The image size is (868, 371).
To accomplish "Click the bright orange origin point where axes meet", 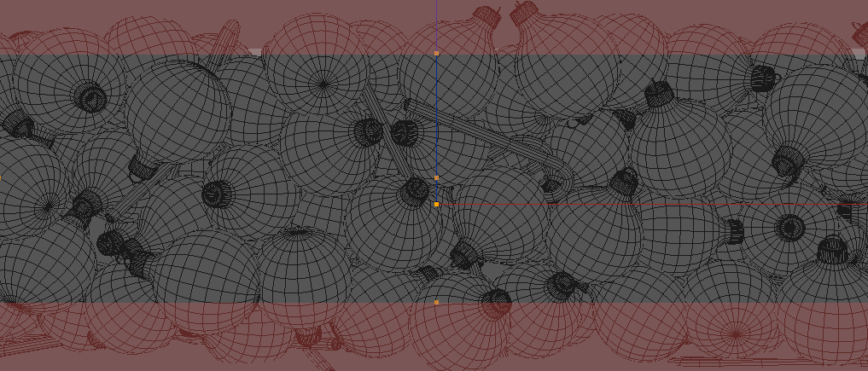I will coord(437,205).
